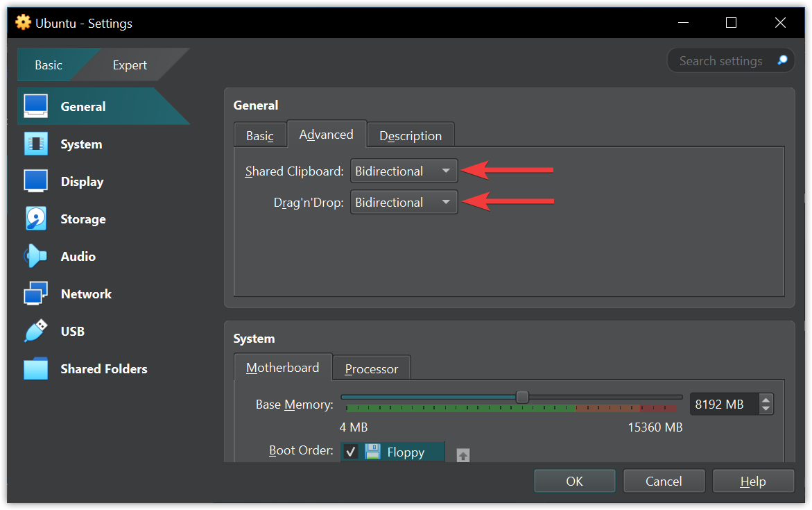This screenshot has width=812, height=510.
Task: Switch to the Processor tab
Action: (372, 368)
